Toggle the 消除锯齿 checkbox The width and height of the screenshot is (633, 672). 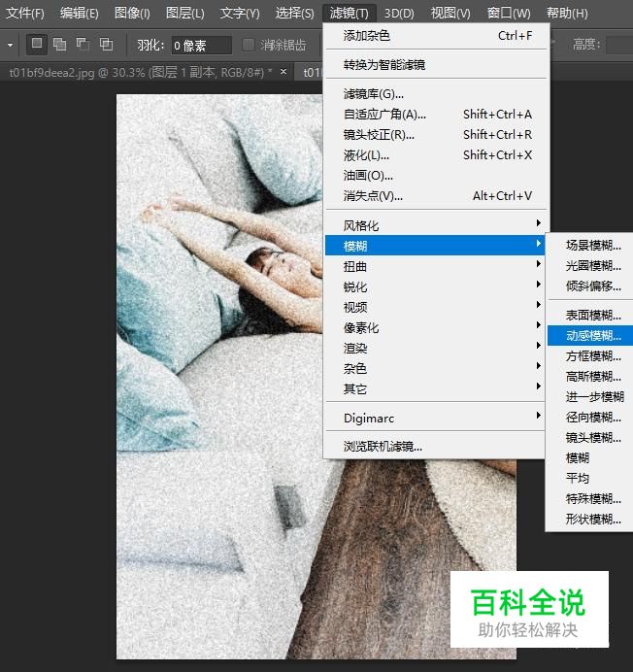click(x=249, y=45)
